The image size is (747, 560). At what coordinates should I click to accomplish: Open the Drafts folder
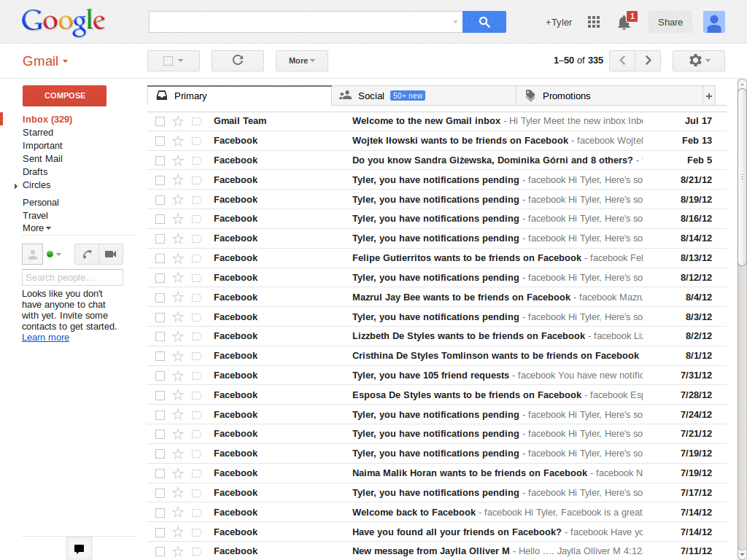pos(35,172)
